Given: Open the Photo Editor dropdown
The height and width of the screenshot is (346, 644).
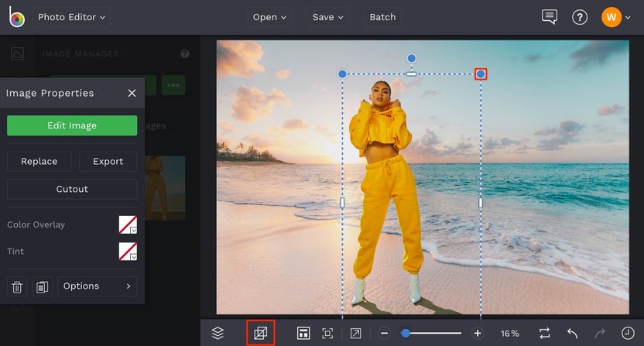Looking at the screenshot, I should tap(71, 17).
